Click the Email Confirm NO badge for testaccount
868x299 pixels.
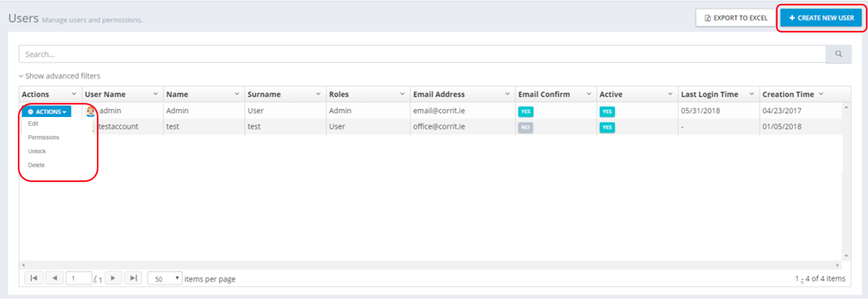(525, 127)
